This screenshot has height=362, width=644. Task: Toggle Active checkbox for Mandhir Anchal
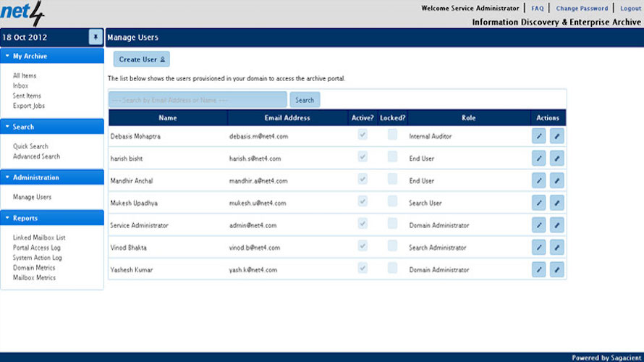[x=363, y=180]
